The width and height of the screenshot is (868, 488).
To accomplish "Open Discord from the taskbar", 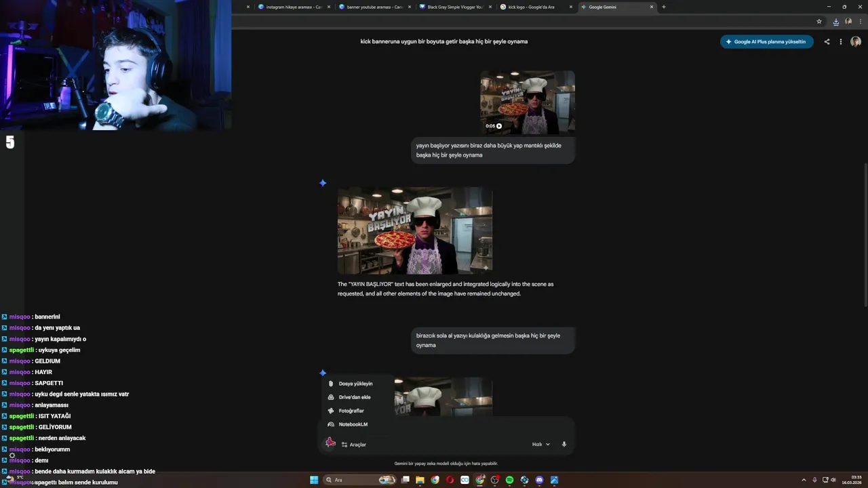I will point(539,480).
